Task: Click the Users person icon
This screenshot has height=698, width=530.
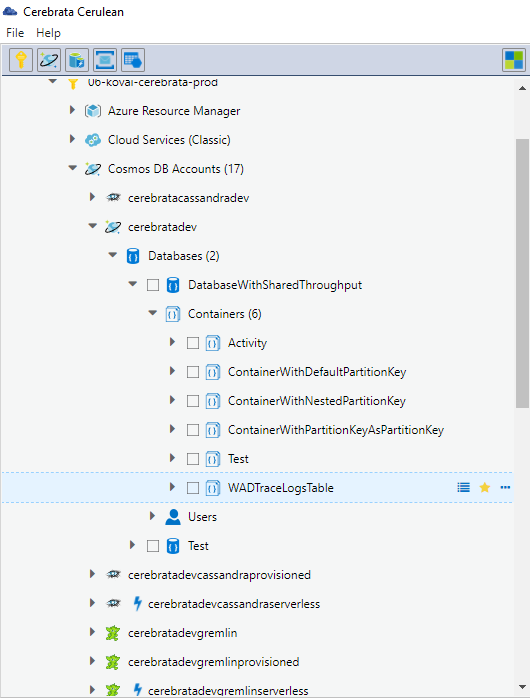Action: pos(173,517)
